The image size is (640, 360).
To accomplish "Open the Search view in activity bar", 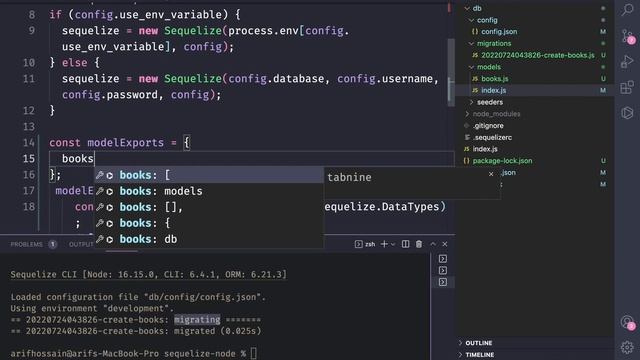I will (x=627, y=9).
